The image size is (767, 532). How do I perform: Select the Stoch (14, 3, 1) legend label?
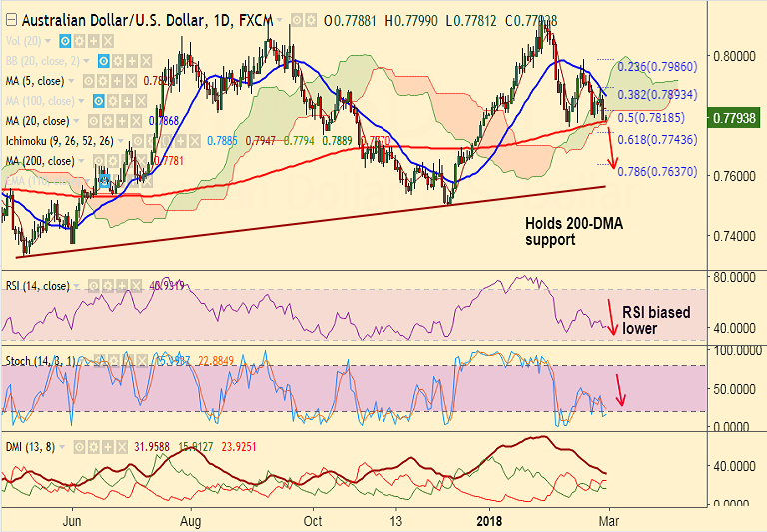point(40,361)
